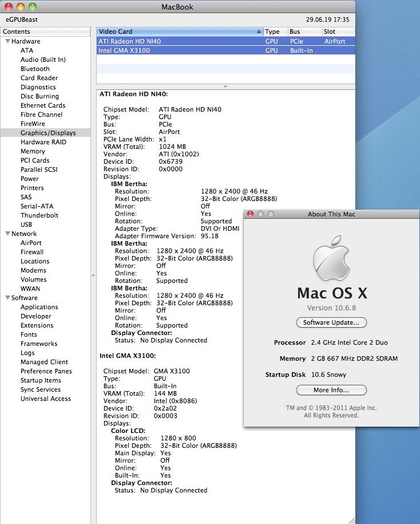The height and width of the screenshot is (524, 420).
Task: Select Hardware RAID in the sidebar
Action: 43,142
